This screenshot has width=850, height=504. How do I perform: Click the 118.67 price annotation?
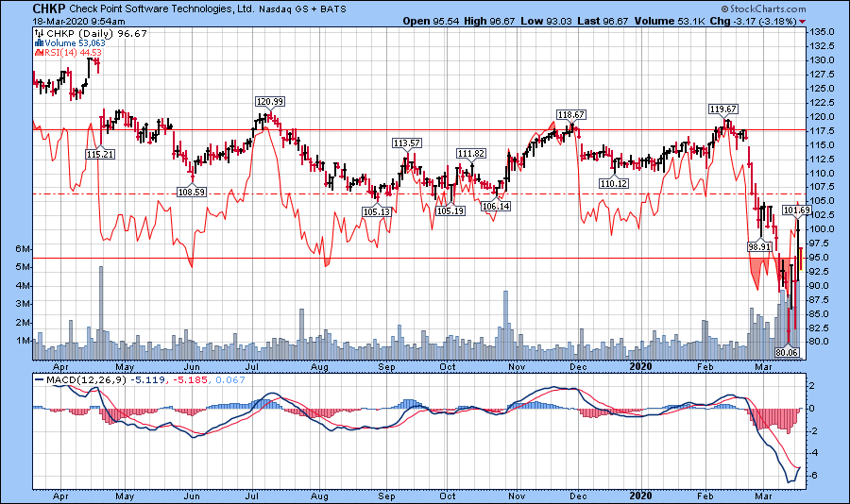pos(571,114)
